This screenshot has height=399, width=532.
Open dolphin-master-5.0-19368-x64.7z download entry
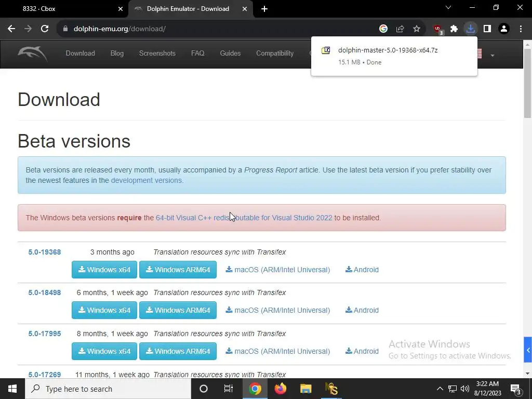pos(394,56)
